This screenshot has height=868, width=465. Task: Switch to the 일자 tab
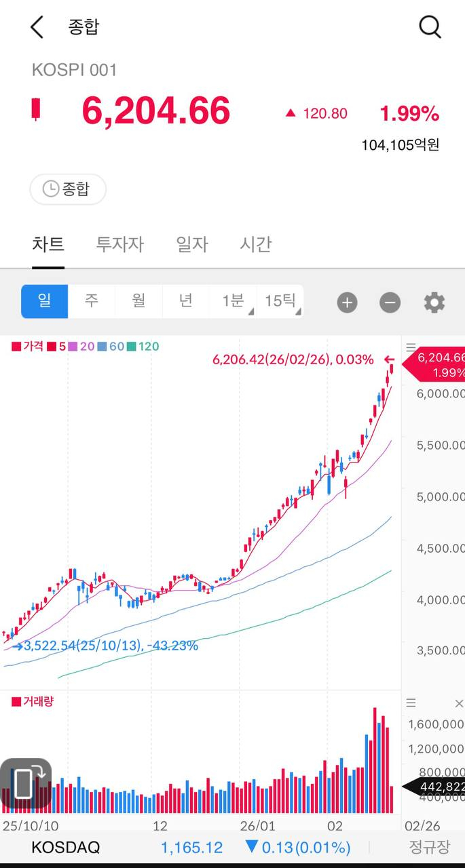(192, 244)
